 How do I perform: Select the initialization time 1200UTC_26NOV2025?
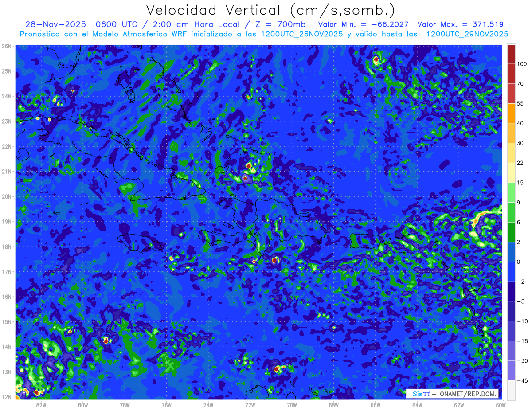point(301,34)
